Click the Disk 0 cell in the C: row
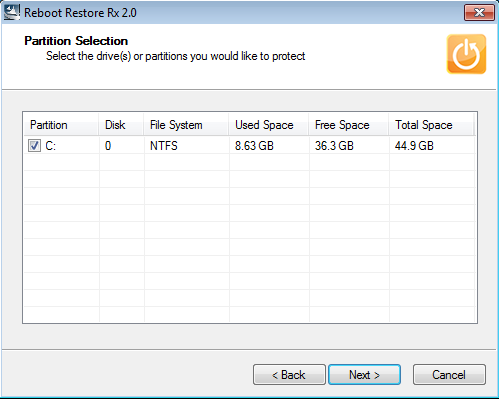 (108, 146)
